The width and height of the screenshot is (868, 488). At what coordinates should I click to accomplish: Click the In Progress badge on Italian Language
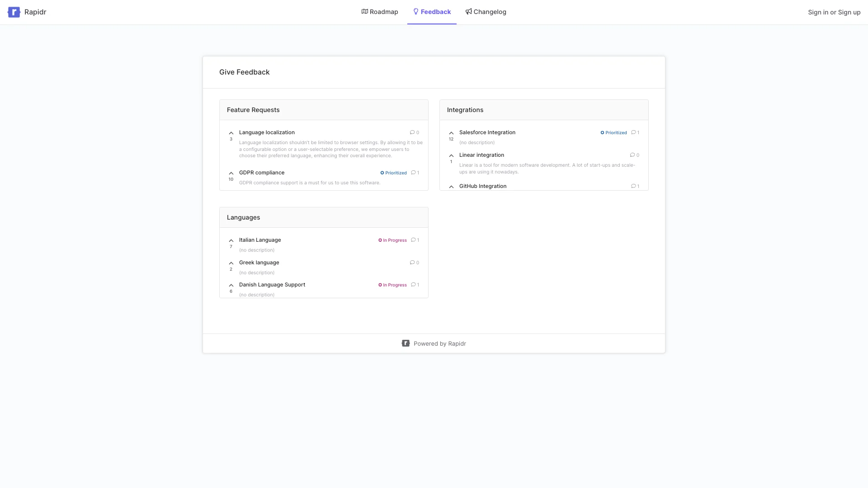coord(392,240)
